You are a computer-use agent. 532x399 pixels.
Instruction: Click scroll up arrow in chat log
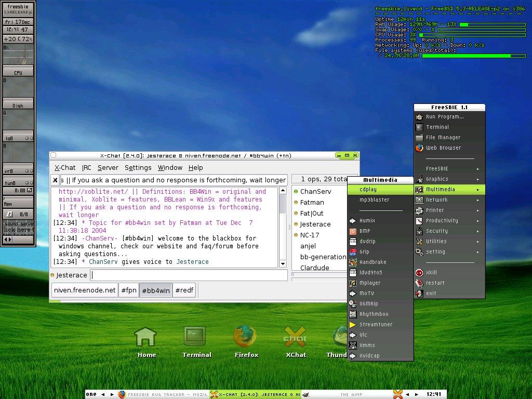click(283, 191)
